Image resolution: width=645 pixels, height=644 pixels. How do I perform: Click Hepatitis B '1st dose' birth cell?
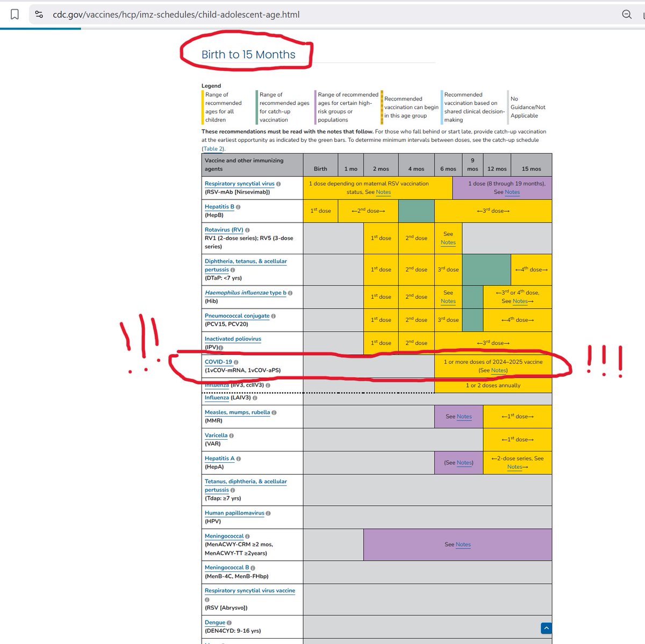pyautogui.click(x=320, y=211)
